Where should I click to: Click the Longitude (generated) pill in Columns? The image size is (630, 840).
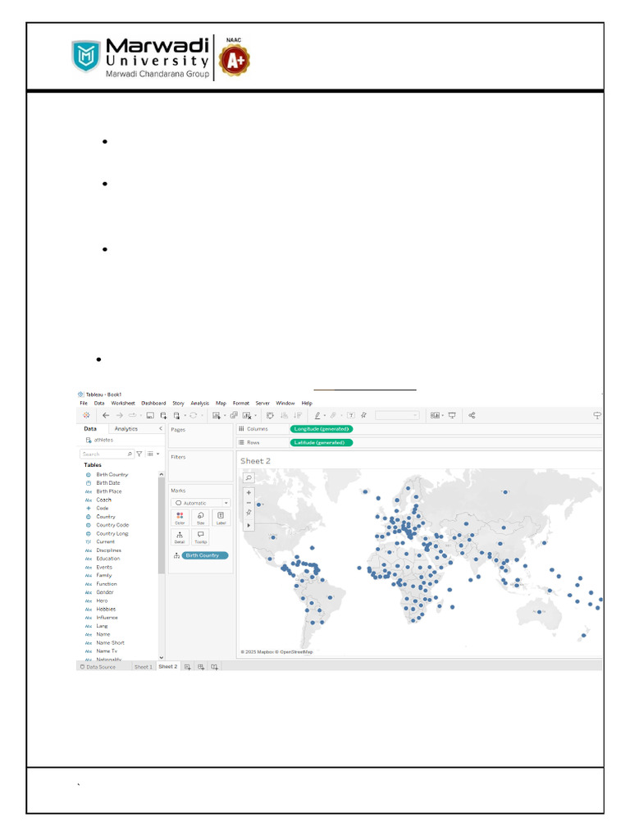[321, 429]
